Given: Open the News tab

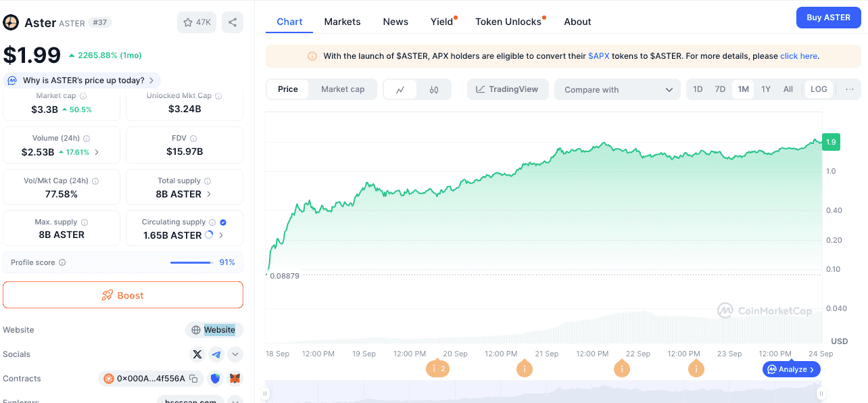Looking at the screenshot, I should point(395,22).
